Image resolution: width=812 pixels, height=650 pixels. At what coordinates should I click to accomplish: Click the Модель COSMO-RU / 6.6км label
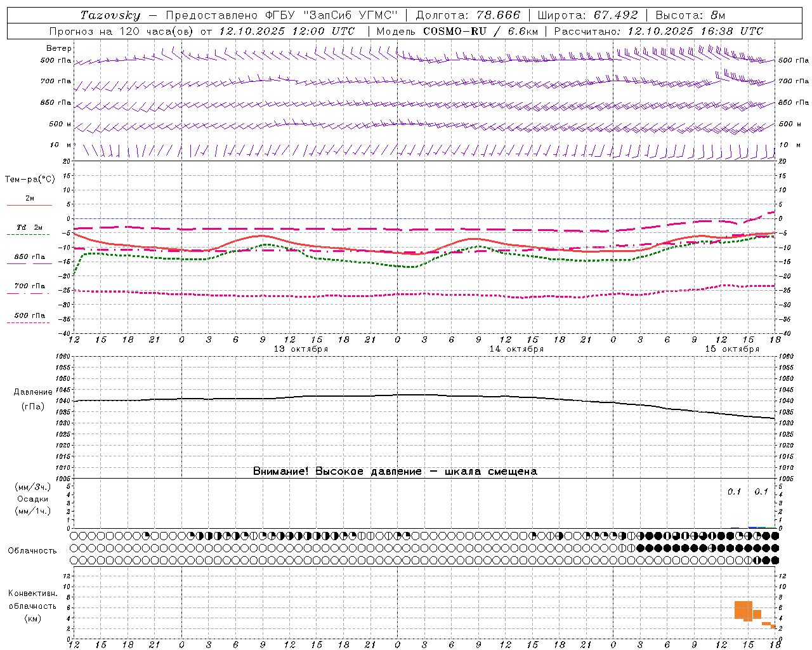457,31
